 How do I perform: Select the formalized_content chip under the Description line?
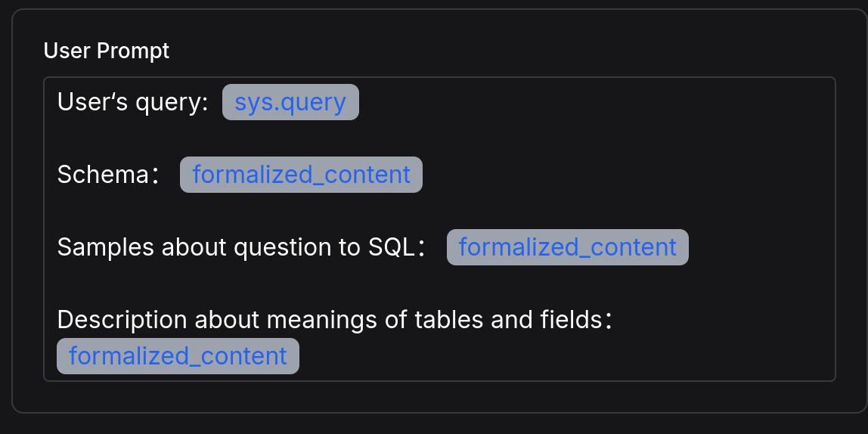(x=178, y=356)
